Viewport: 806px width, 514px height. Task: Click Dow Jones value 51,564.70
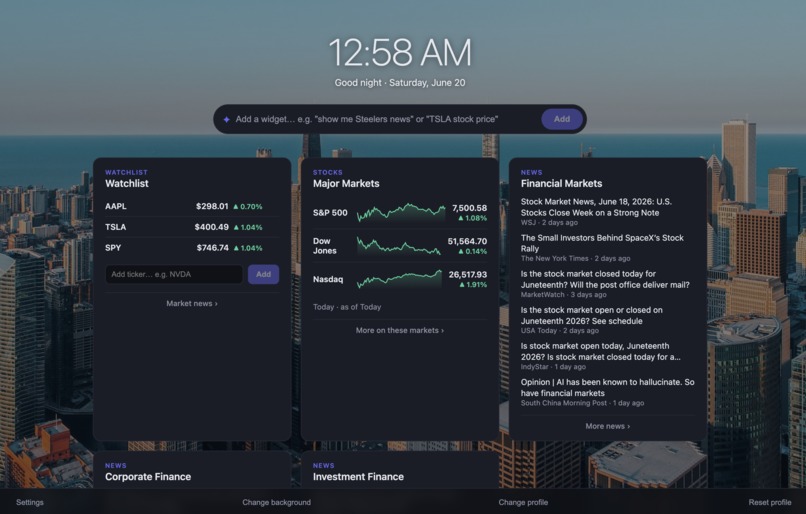(x=467, y=241)
